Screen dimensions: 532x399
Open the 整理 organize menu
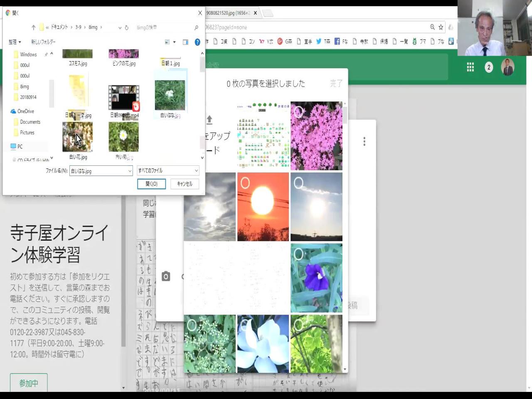15,42
